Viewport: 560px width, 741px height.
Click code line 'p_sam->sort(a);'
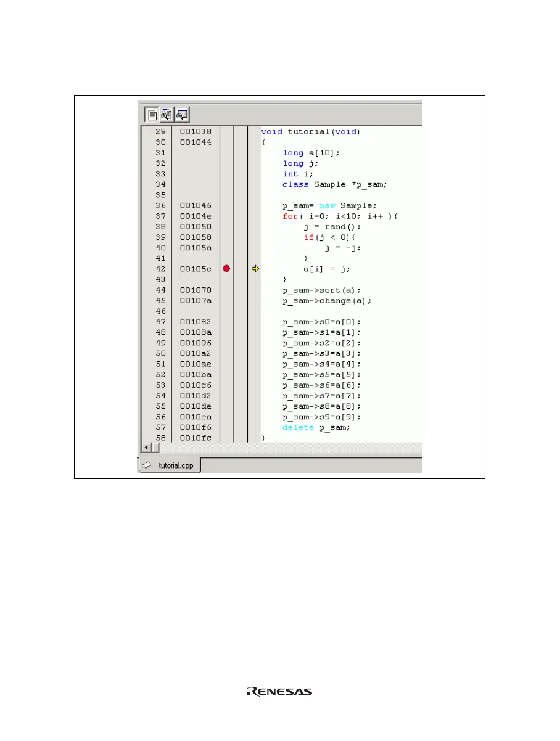tap(321, 290)
